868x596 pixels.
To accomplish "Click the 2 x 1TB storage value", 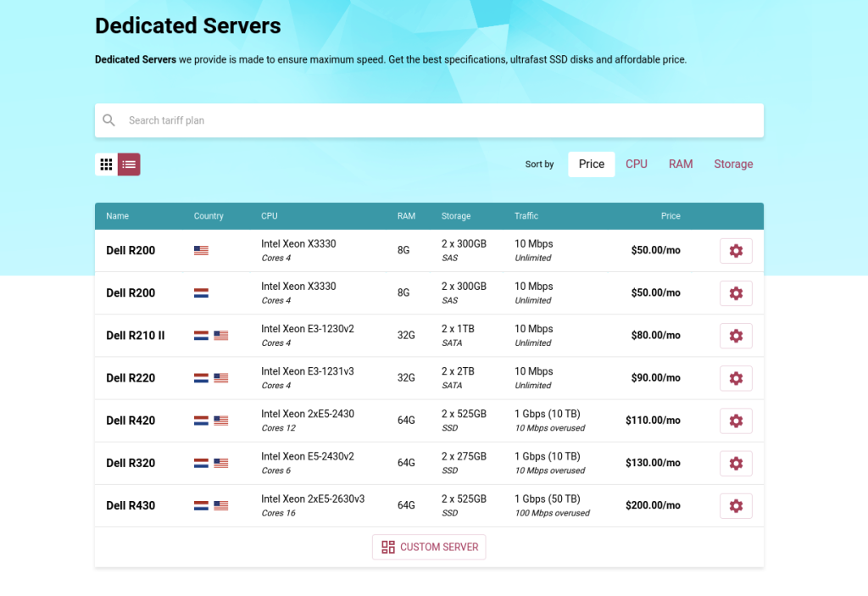I will pos(458,329).
